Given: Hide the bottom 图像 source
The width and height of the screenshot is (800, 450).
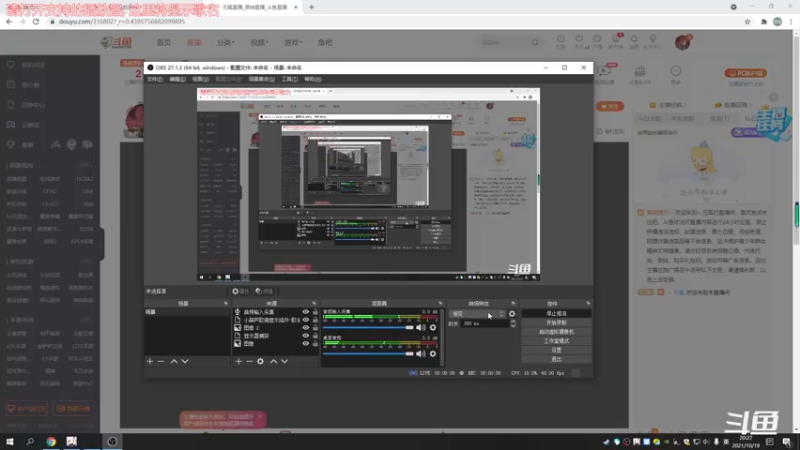Looking at the screenshot, I should (x=306, y=344).
